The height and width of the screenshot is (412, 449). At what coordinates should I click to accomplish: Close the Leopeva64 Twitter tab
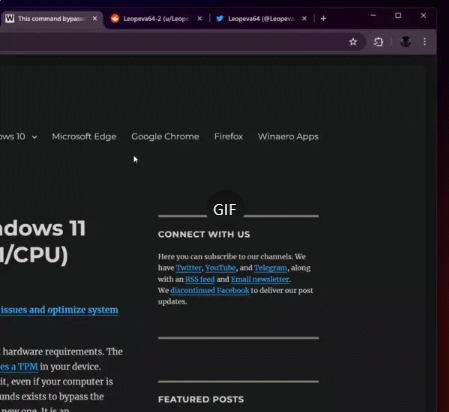(304, 19)
